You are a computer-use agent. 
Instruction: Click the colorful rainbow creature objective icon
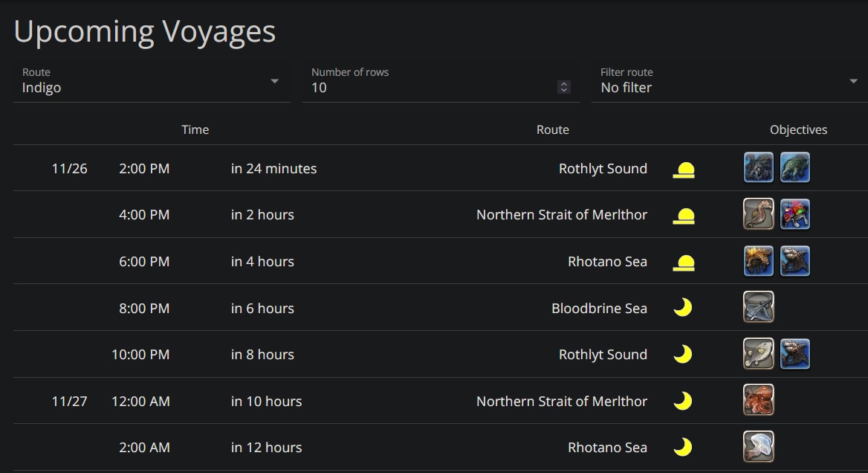[795, 214]
